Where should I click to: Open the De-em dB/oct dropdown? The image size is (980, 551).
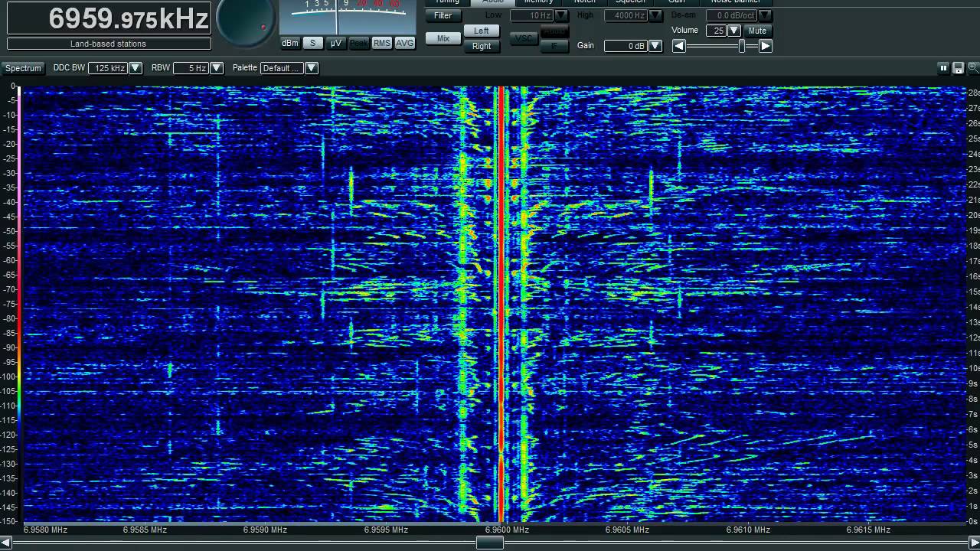765,15
